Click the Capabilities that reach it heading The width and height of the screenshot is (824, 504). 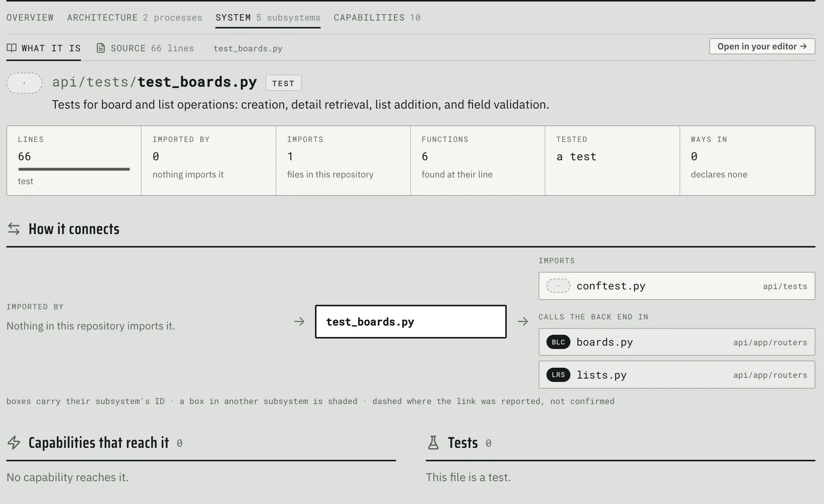99,443
